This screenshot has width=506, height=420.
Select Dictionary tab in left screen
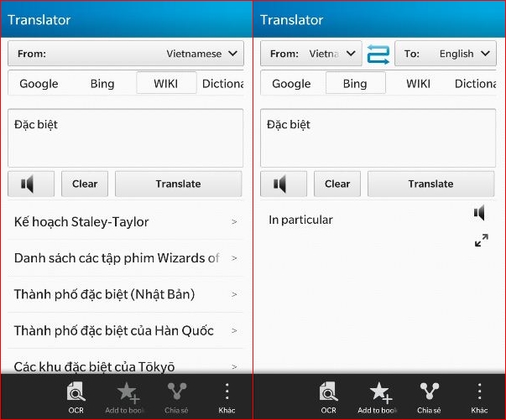coord(222,84)
